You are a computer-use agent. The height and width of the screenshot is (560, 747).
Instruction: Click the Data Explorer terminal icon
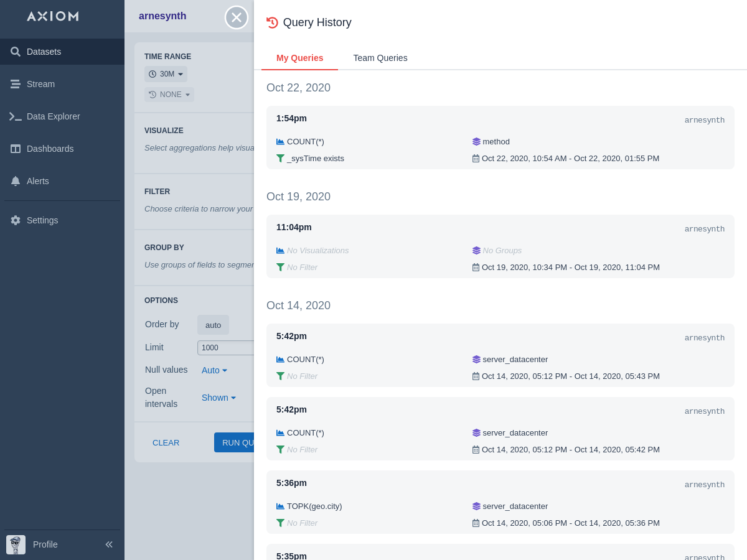16,116
